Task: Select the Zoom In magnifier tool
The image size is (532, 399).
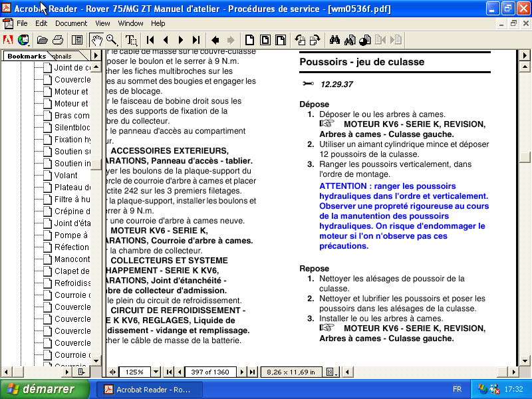Action: tap(112, 40)
